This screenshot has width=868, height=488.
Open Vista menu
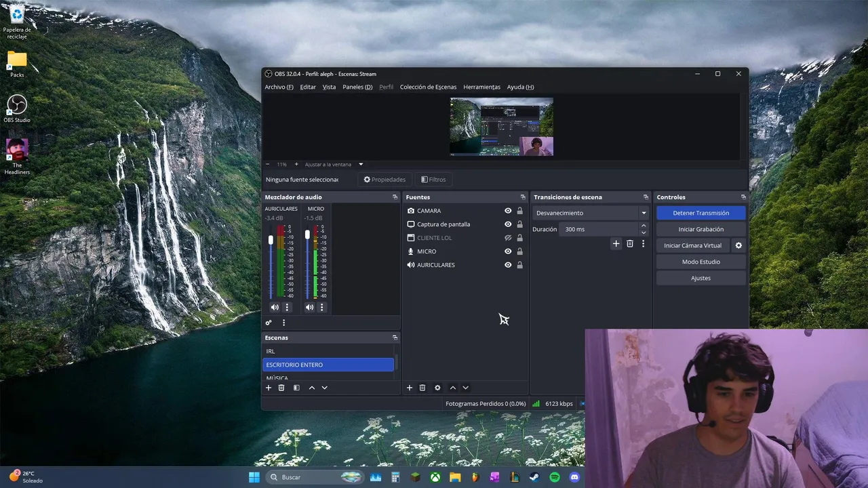pos(329,87)
